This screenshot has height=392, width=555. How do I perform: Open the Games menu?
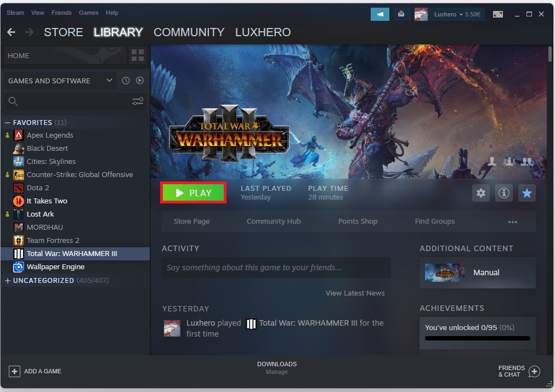[x=88, y=13]
